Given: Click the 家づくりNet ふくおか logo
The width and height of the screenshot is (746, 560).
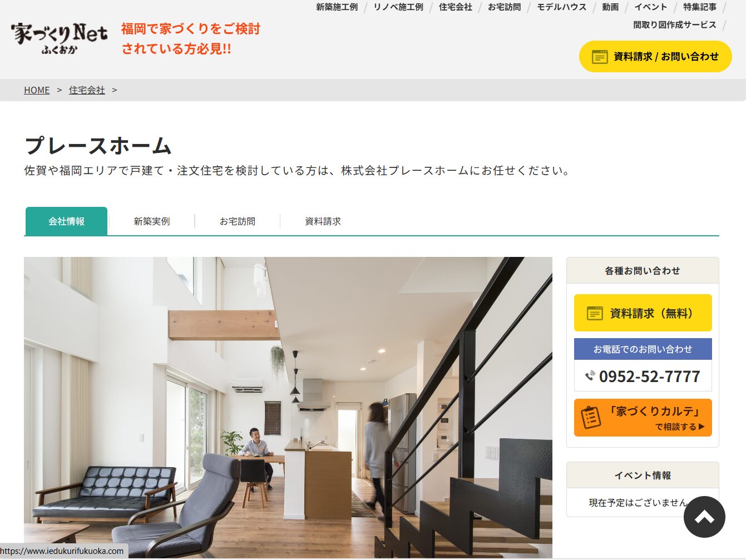Looking at the screenshot, I should (x=60, y=38).
